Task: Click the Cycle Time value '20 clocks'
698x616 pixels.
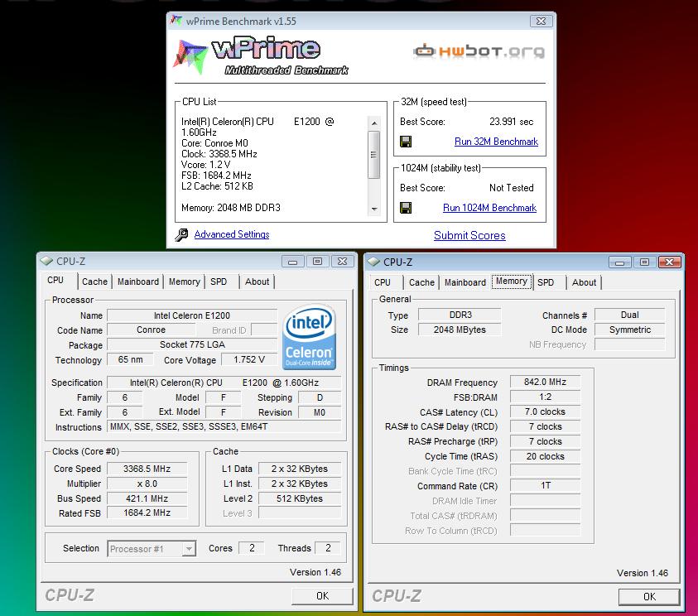Action: pos(545,456)
